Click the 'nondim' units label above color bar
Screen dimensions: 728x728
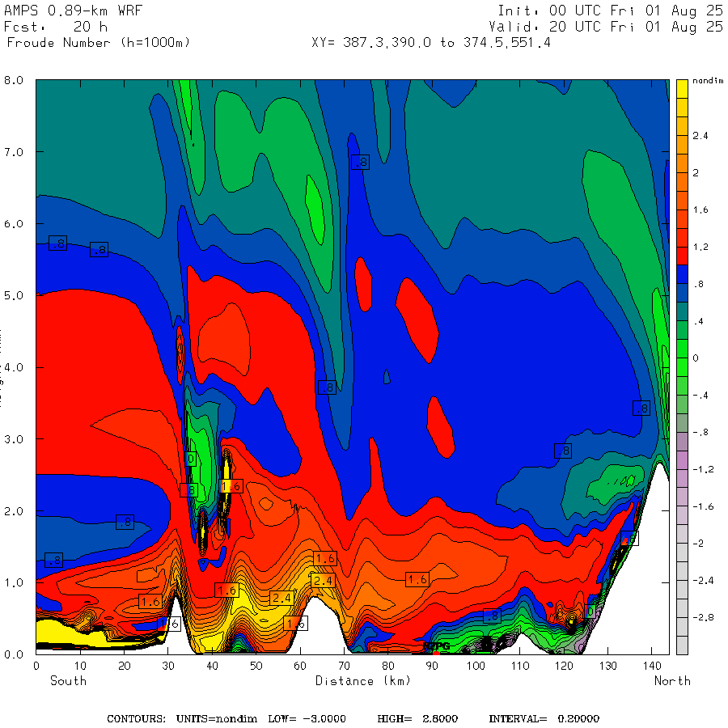pos(708,81)
